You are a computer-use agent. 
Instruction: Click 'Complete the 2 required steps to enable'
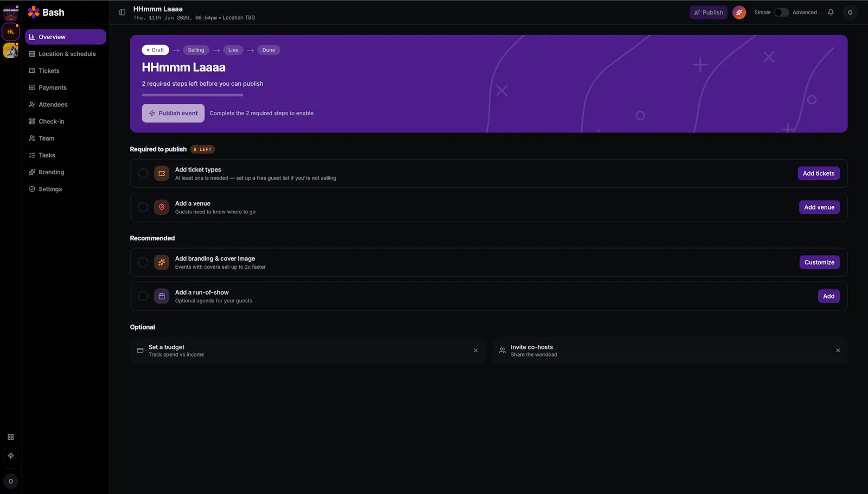coord(261,113)
